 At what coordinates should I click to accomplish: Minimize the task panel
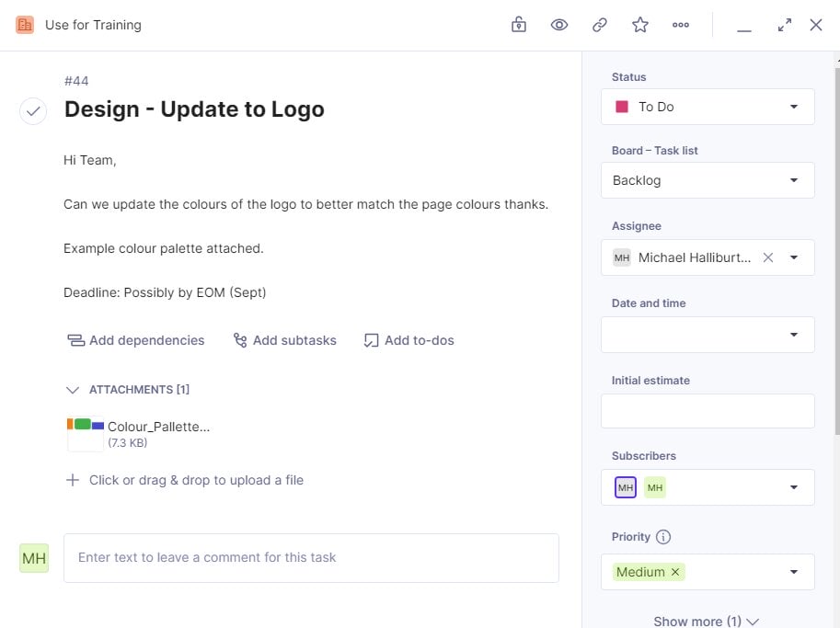[744, 30]
